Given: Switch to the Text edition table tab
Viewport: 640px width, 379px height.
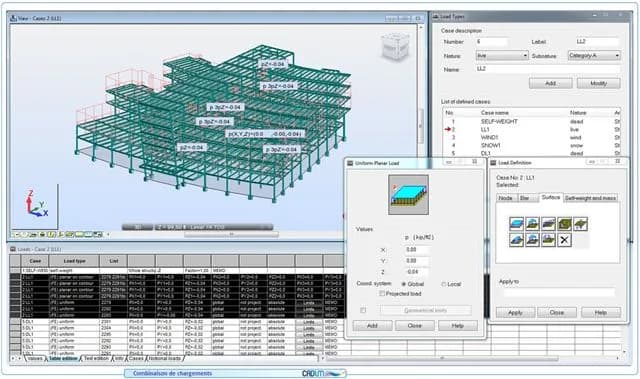Looking at the screenshot, I should coord(96,358).
